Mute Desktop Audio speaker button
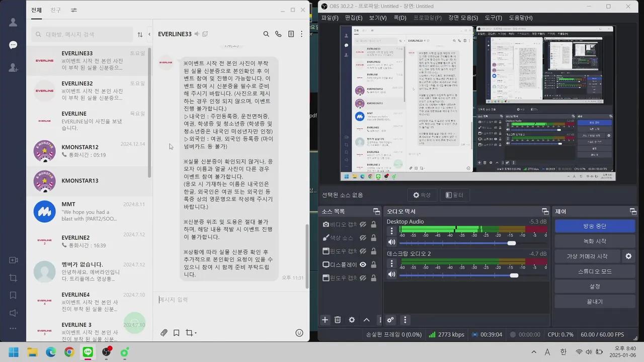Screen dimensions: 644x362 (x=391, y=242)
